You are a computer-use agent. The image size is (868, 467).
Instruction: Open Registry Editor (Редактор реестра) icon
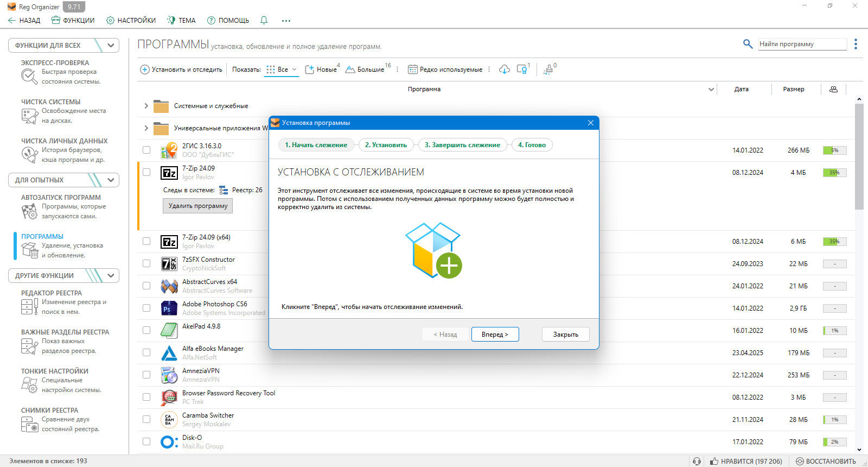(x=29, y=307)
